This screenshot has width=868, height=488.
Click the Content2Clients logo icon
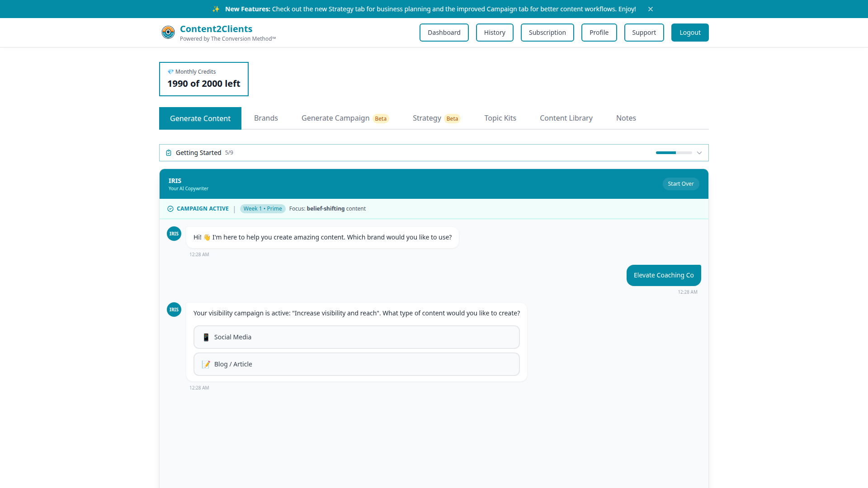pyautogui.click(x=168, y=32)
